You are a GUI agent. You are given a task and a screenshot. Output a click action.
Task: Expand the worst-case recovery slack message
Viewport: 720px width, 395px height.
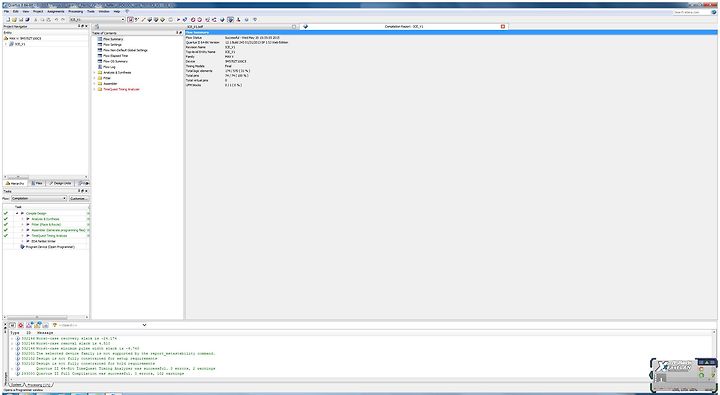(12, 339)
